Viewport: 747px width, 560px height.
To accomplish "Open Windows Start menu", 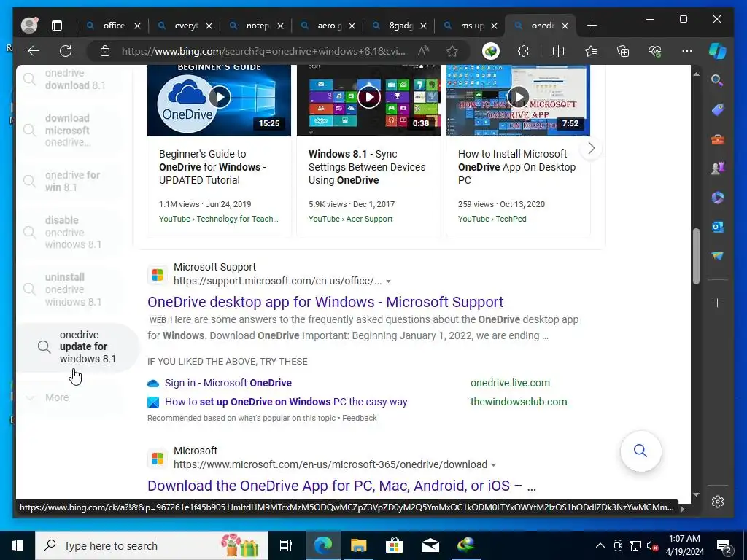I will 18,545.
